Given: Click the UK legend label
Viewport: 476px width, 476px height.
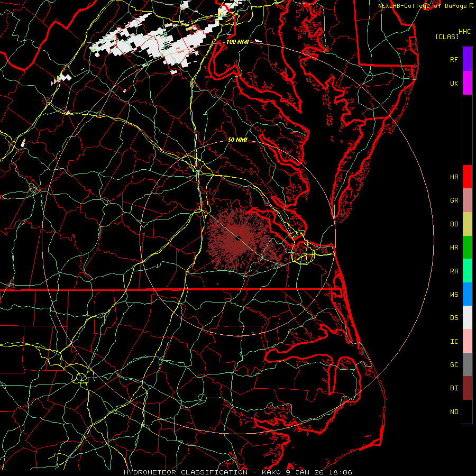Looking at the screenshot, I should (454, 83).
